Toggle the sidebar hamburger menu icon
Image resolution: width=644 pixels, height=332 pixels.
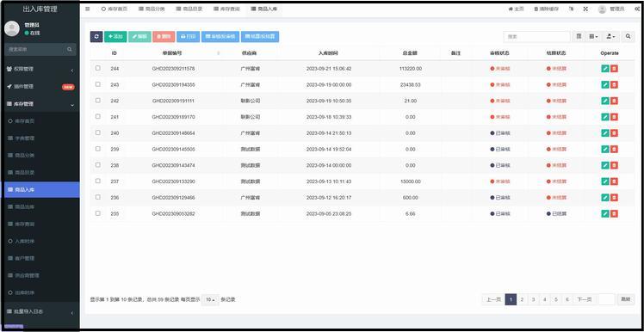88,9
